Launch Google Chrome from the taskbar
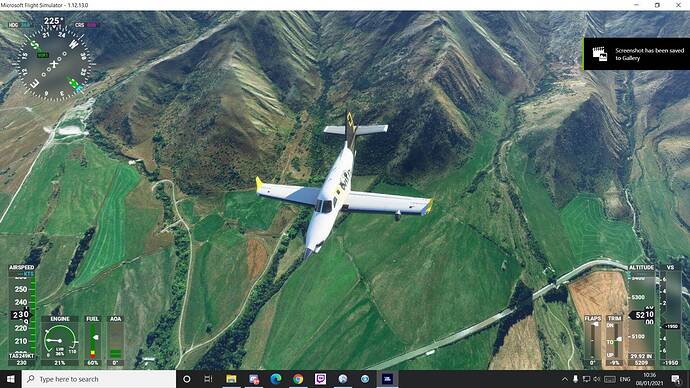The image size is (690, 388). pos(298,379)
